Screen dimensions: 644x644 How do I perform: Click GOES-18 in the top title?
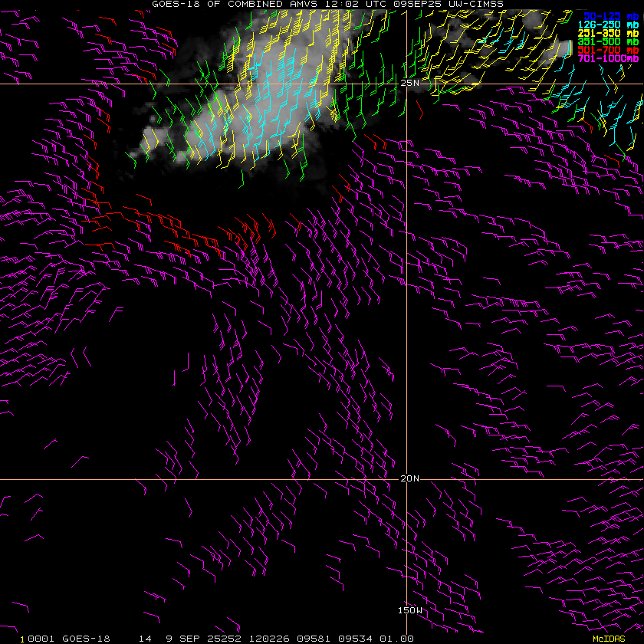pos(176,4)
